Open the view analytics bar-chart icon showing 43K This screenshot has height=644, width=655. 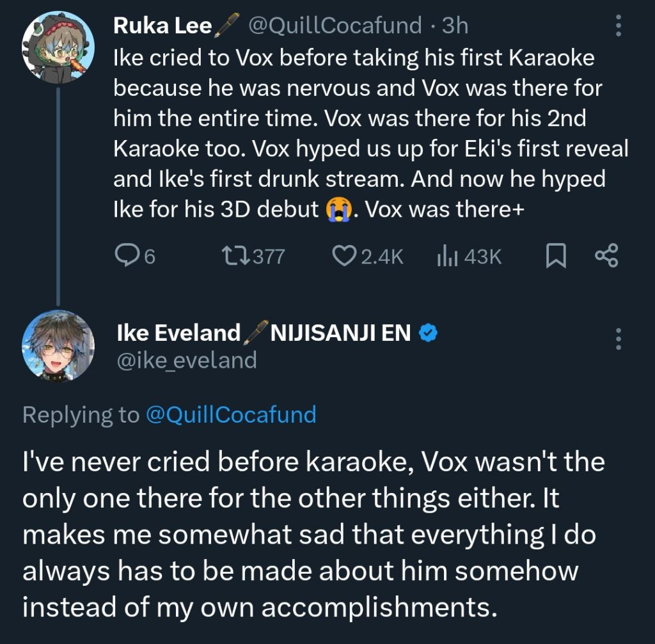445,256
